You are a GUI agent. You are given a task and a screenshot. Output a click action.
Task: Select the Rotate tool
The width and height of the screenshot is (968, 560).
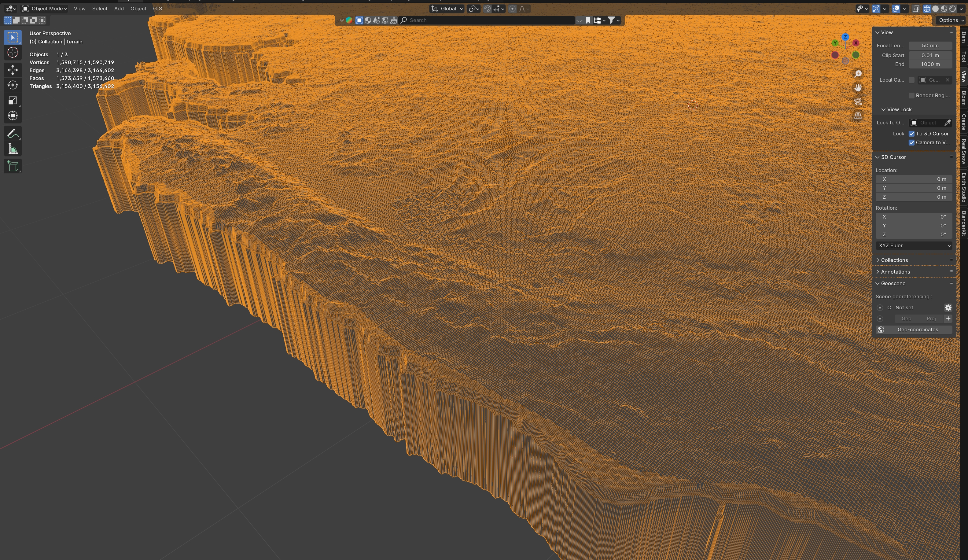(13, 85)
